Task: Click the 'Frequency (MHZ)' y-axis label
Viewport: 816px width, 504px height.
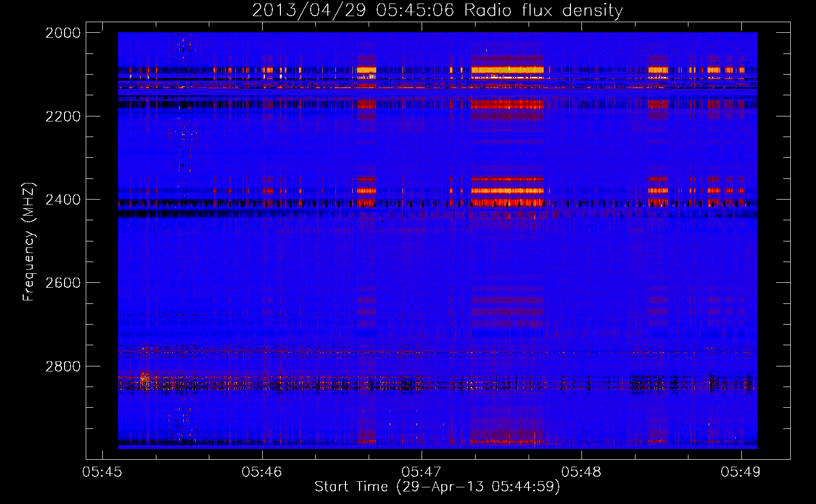Action: pos(29,242)
